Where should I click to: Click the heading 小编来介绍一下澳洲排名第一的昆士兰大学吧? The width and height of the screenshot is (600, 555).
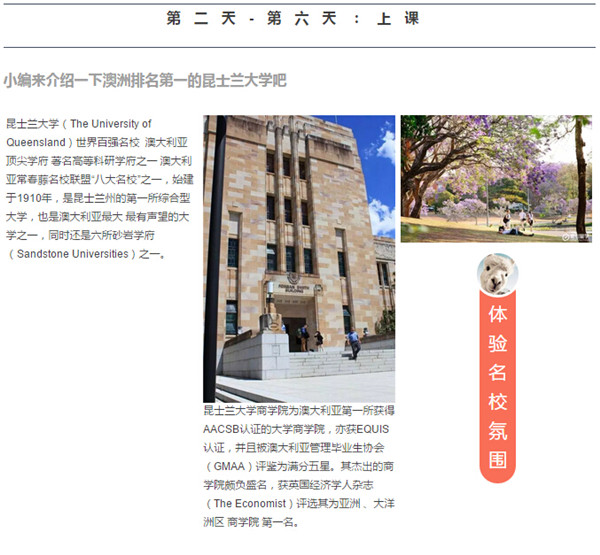click(145, 80)
